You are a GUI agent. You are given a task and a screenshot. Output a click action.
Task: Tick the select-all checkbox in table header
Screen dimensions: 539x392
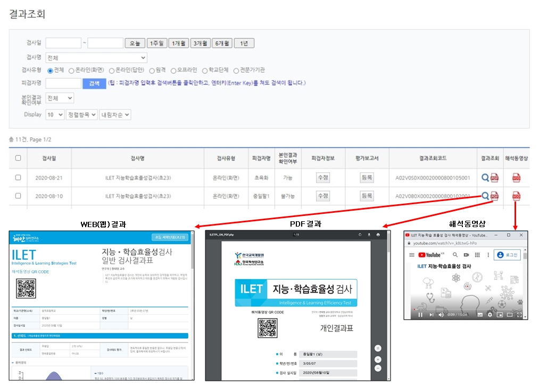point(18,158)
